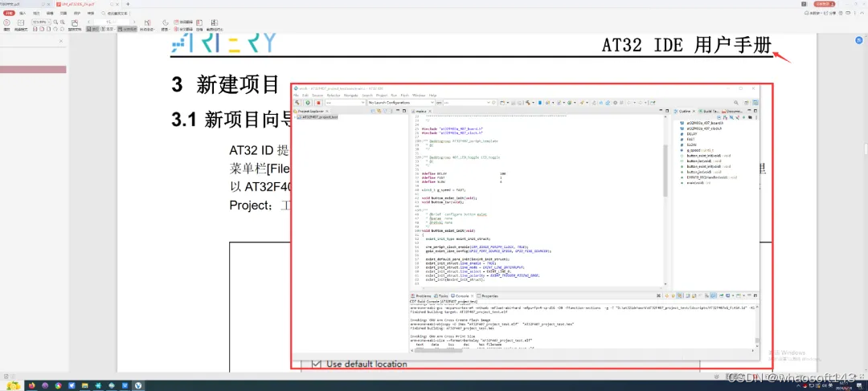
Task: Select SLOW macro in Outline
Action: (x=691, y=145)
